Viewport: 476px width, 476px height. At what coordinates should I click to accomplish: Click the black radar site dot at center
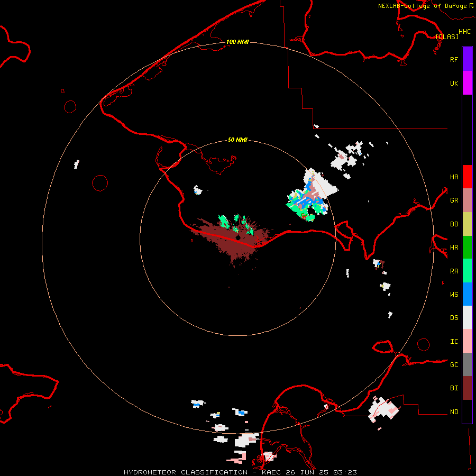[x=238, y=237]
